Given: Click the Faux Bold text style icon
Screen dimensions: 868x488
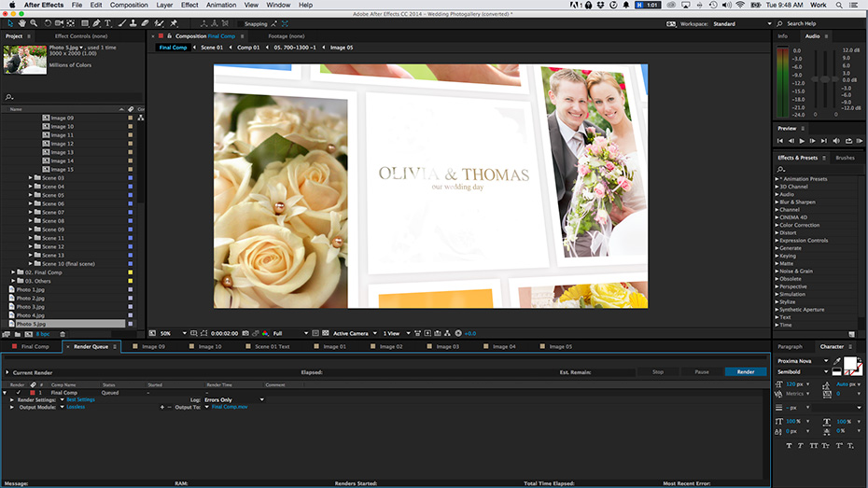Looking at the screenshot, I should pyautogui.click(x=789, y=446).
